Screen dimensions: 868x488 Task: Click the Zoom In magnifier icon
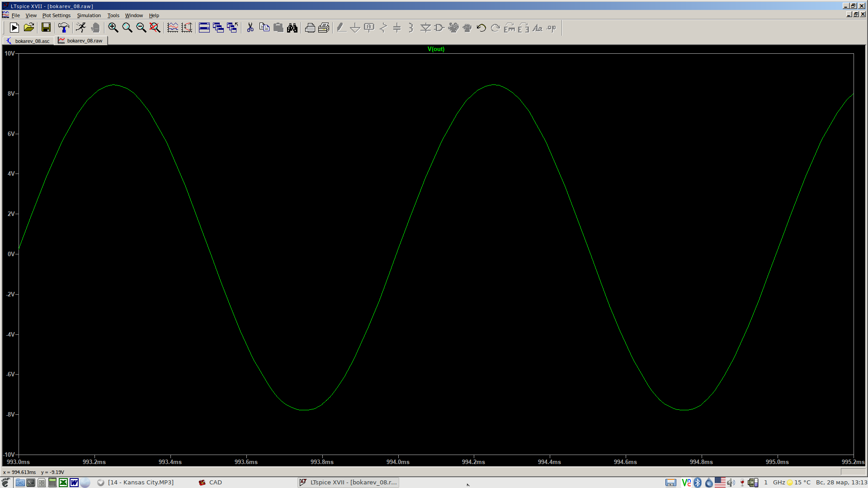click(113, 28)
